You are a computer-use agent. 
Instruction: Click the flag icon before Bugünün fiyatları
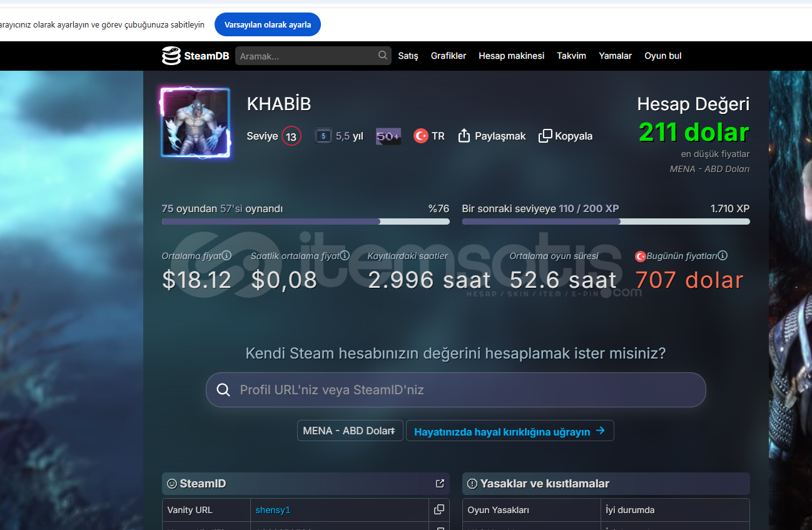coord(640,256)
